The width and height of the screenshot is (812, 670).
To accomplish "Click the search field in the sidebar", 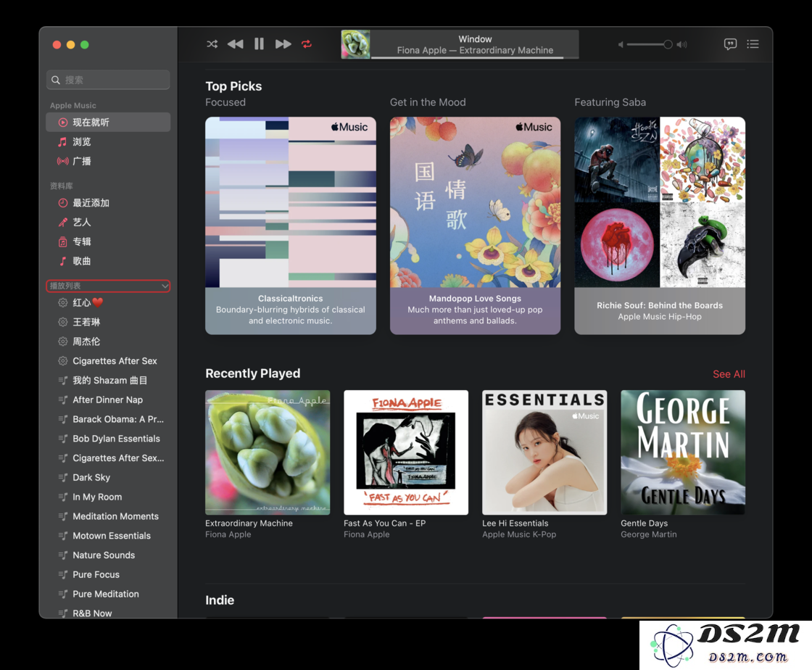I will pyautogui.click(x=108, y=80).
